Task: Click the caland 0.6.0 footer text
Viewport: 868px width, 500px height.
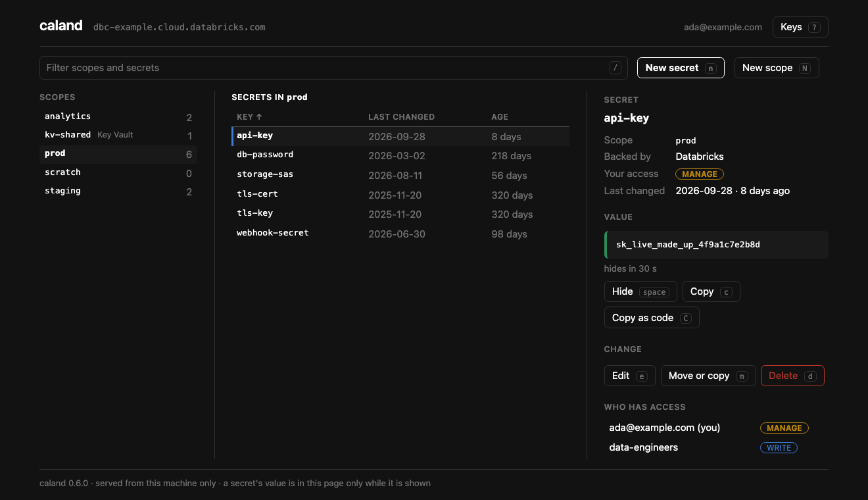Action: pos(235,483)
